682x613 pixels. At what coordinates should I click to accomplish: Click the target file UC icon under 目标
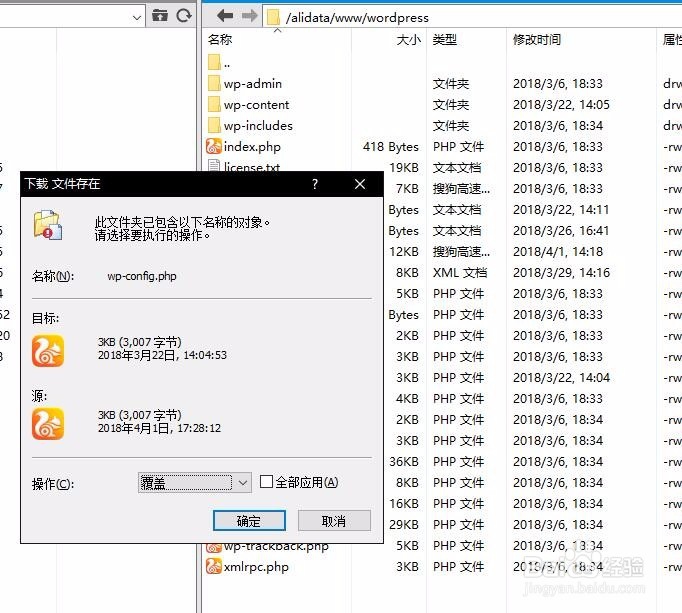[x=48, y=351]
